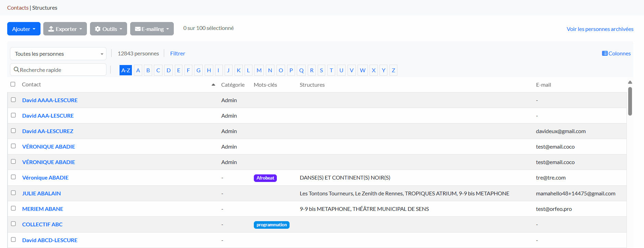The height and width of the screenshot is (248, 644).
Task: Switch to the Structures tab
Action: coord(45,8)
